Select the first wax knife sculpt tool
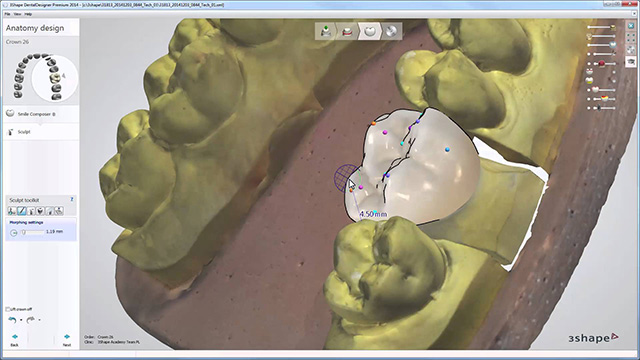The width and height of the screenshot is (640, 360). coord(12,211)
